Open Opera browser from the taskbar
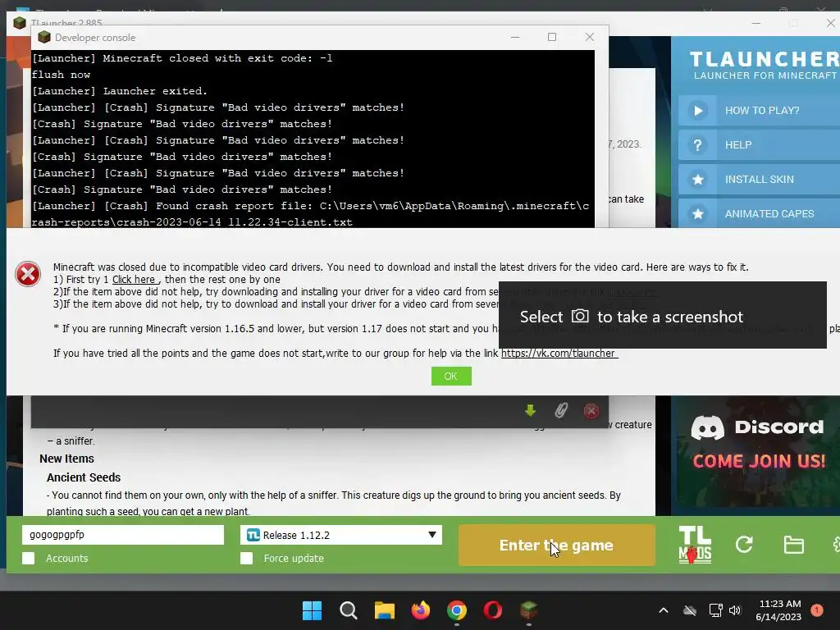840x630 pixels. pyautogui.click(x=493, y=610)
